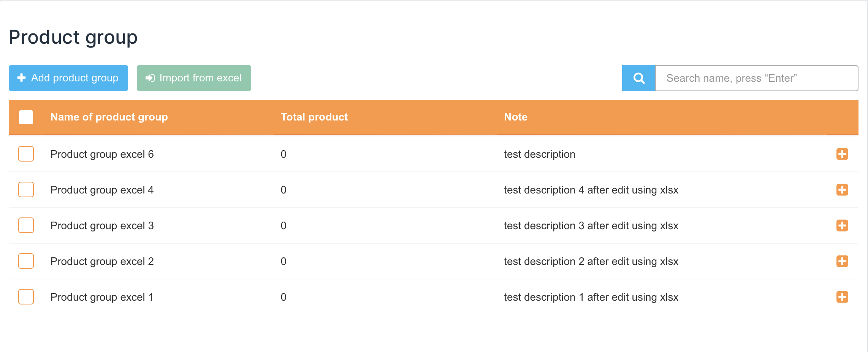This screenshot has width=868, height=352.
Task: Check the box for Product group excel 6
Action: (26, 154)
